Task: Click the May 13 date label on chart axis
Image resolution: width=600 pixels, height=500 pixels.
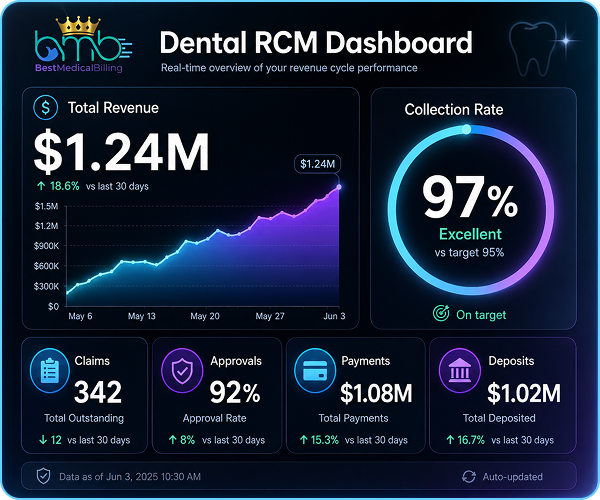Action: click(x=142, y=316)
